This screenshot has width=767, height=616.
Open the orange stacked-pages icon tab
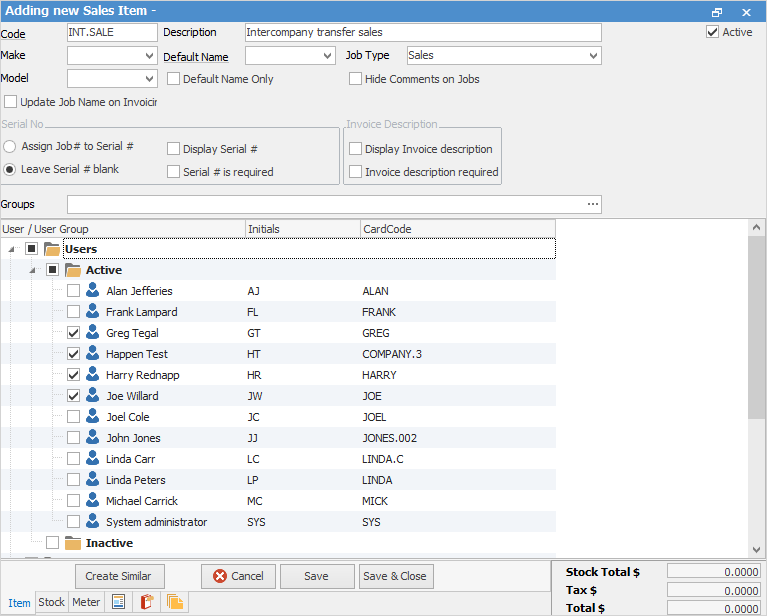click(x=175, y=602)
